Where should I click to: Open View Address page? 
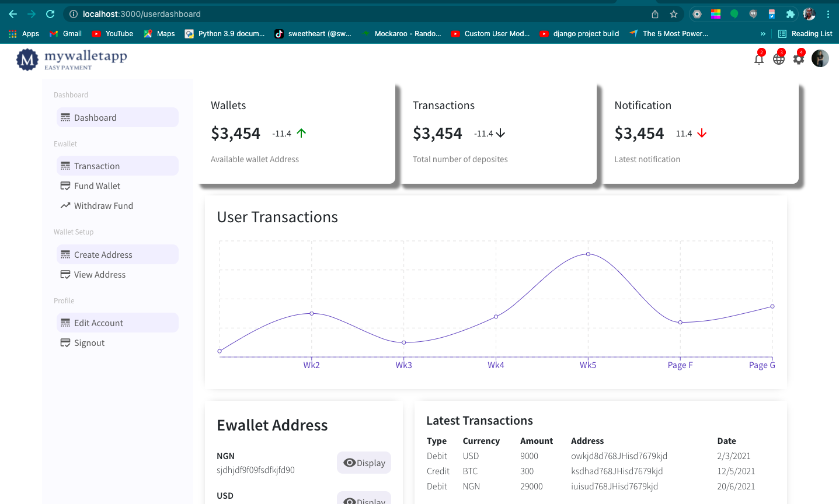(x=117, y=274)
